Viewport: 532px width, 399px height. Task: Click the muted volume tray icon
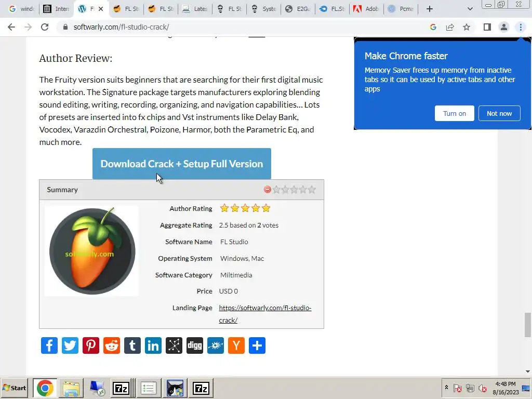point(482,388)
